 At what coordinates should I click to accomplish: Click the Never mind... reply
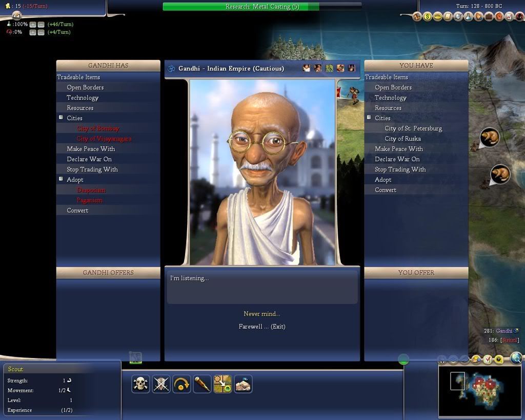point(262,314)
